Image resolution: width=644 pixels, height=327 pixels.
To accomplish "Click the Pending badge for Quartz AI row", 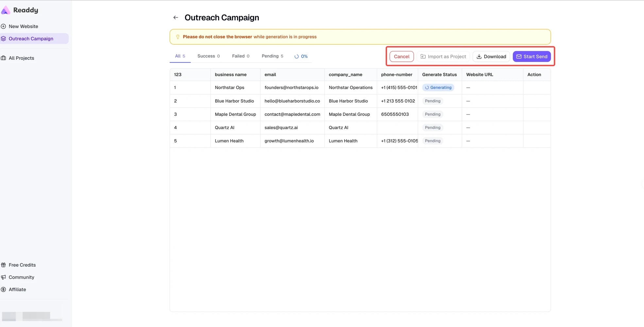I will (432, 128).
